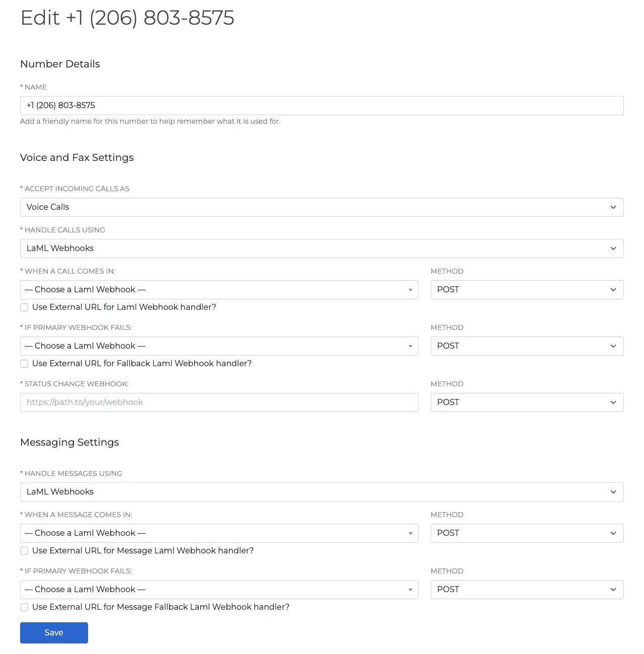Open the METHOD dropdown for primary webhook failure
Screen dimensions: 644x654
click(527, 346)
